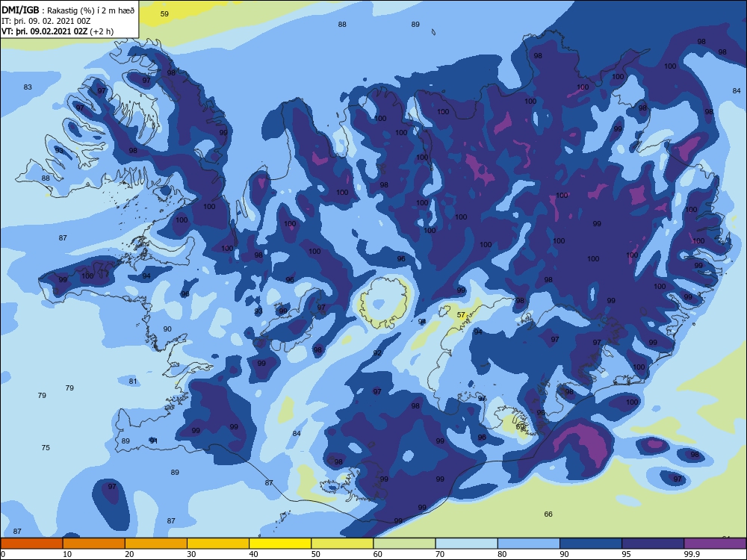Click the pale yellow 50–60 legend swatch

click(342, 544)
